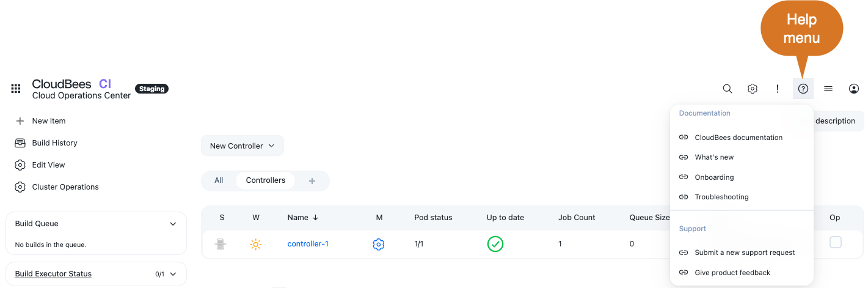Click the S column header
Screen dimensions: 868x288
tap(222, 217)
